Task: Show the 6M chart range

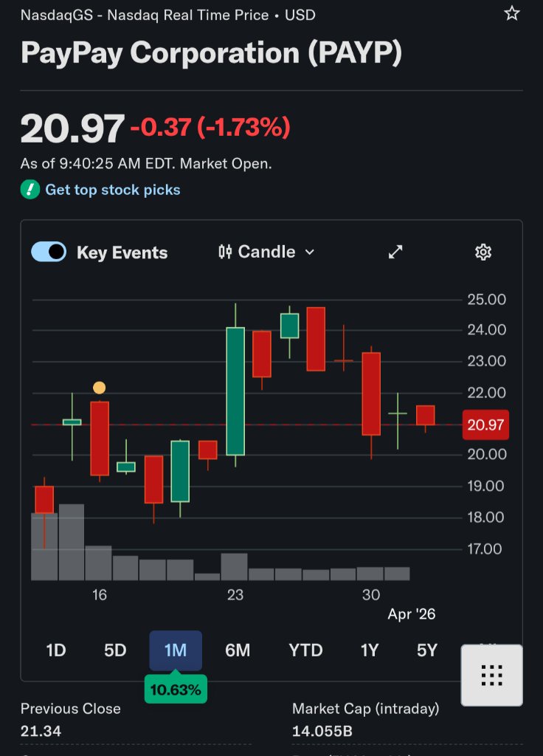Action: [x=238, y=650]
